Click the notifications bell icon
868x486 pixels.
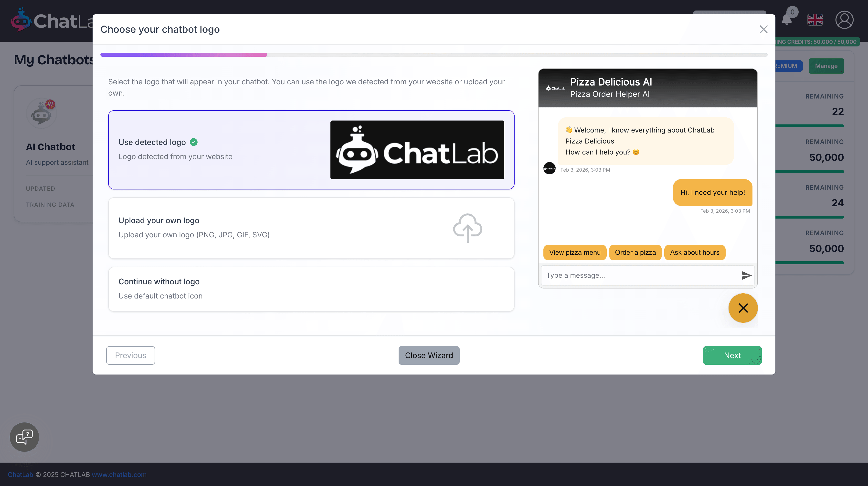pos(787,20)
